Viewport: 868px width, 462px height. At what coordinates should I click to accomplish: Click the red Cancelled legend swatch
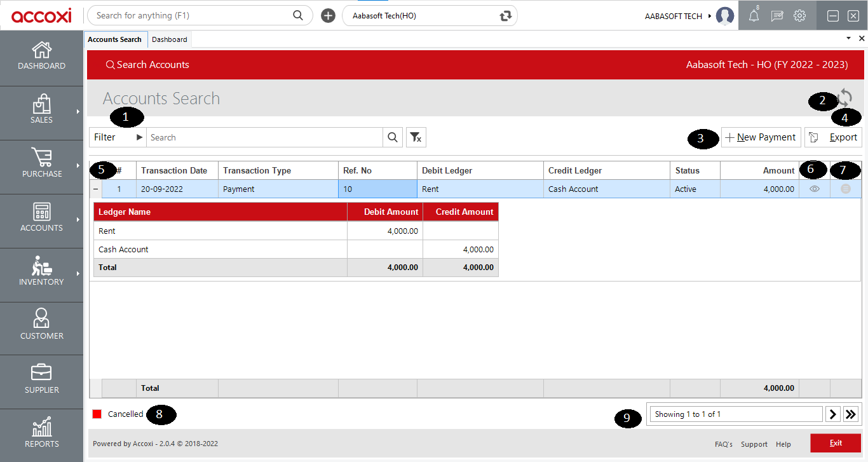pos(97,414)
